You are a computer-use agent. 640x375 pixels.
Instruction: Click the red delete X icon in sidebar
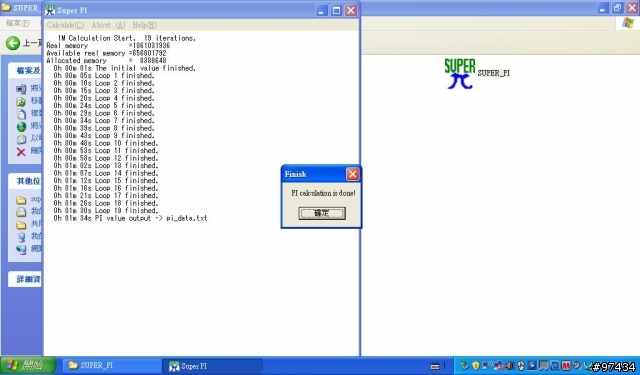[21, 152]
